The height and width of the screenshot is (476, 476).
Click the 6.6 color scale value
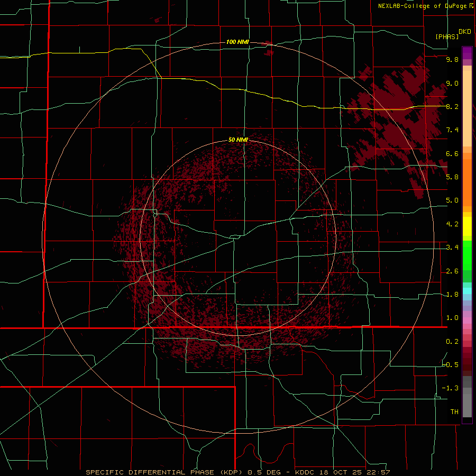click(x=452, y=153)
